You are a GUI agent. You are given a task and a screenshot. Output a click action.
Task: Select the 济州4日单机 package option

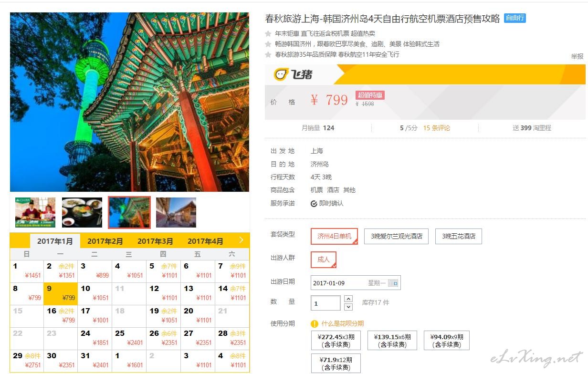pyautogui.click(x=334, y=236)
